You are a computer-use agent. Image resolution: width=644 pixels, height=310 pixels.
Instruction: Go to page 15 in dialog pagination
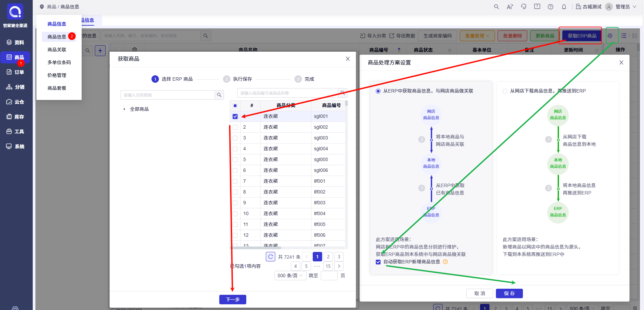click(328, 266)
